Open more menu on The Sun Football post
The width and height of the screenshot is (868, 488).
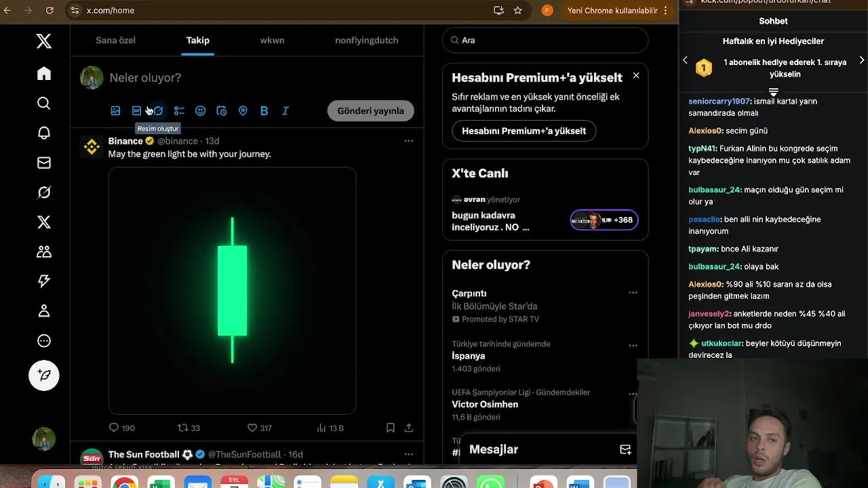click(x=408, y=454)
